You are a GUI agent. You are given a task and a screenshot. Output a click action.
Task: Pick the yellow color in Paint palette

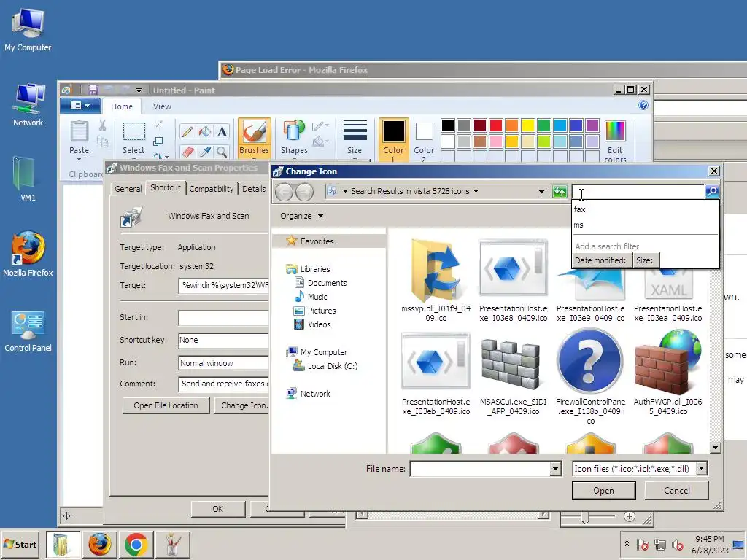point(528,125)
